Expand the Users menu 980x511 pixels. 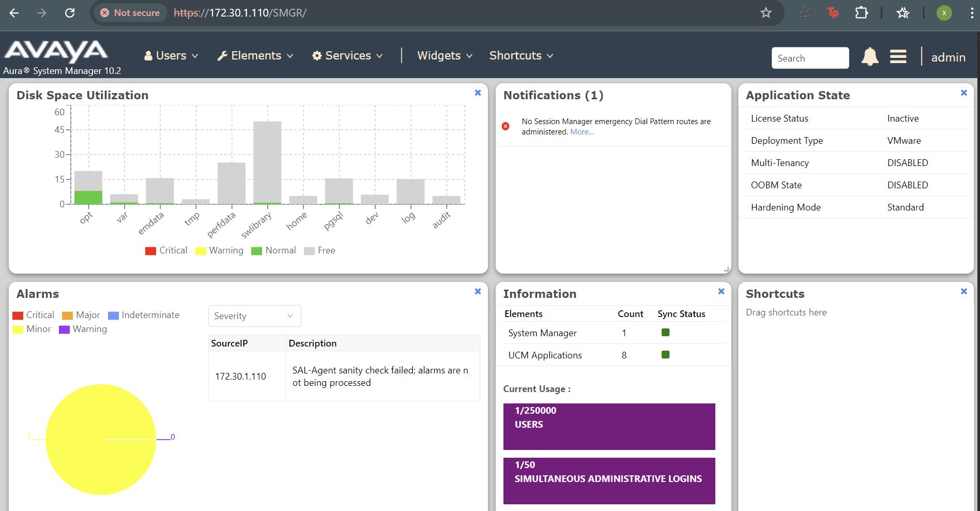[171, 56]
